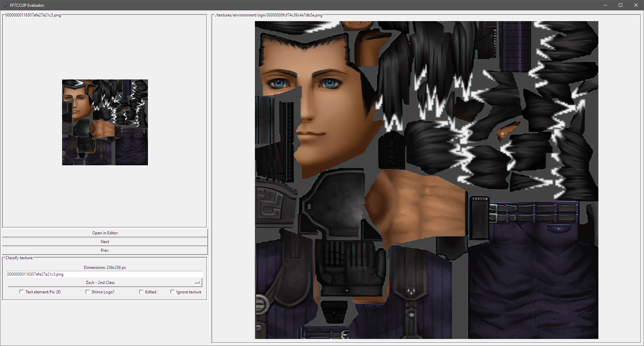Click the large upscaled texture image
Screen dimensions: 644x346
[427, 180]
